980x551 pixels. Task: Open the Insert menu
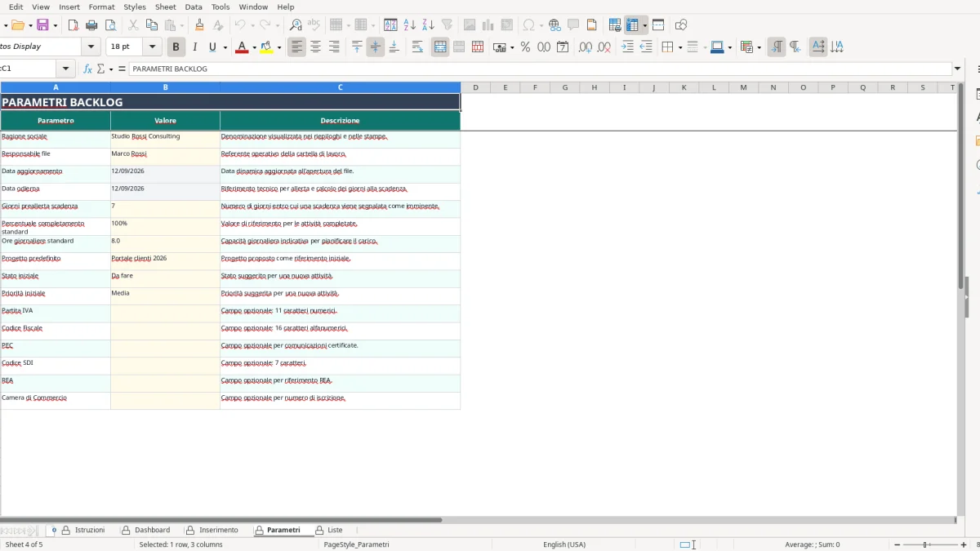coord(69,7)
